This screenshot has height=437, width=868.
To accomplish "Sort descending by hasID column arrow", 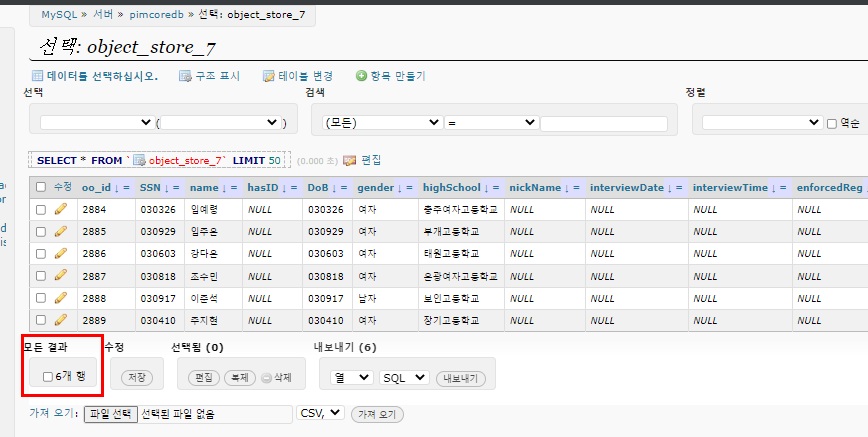I will click(x=285, y=188).
